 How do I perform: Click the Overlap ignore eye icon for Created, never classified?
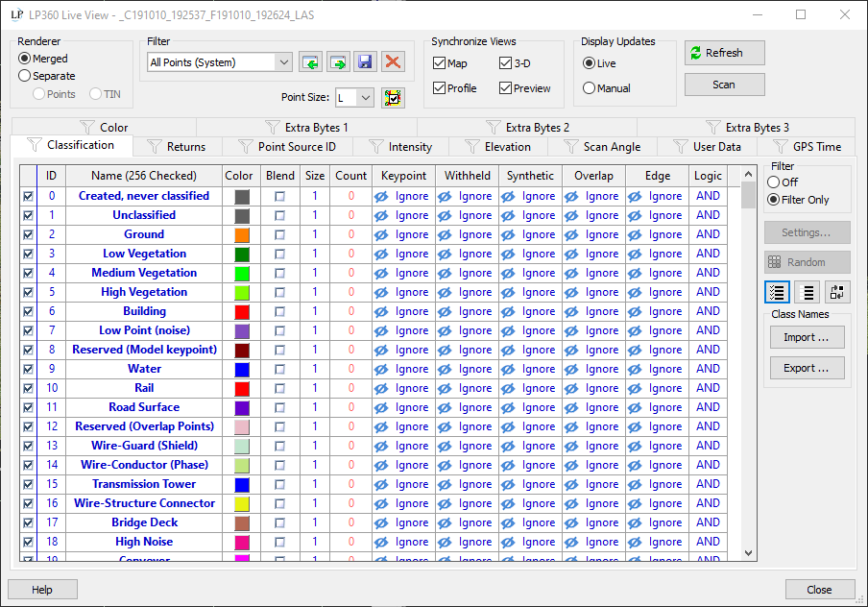tap(571, 197)
